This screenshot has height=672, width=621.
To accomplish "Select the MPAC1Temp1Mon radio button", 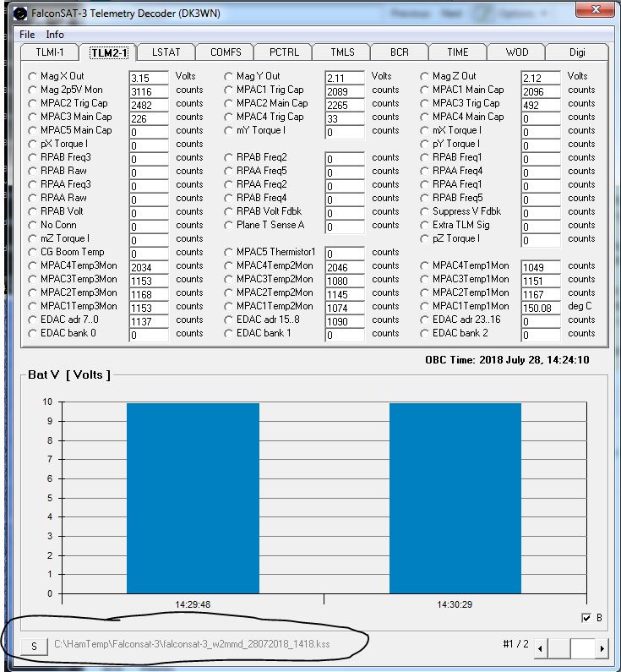I will 424,307.
